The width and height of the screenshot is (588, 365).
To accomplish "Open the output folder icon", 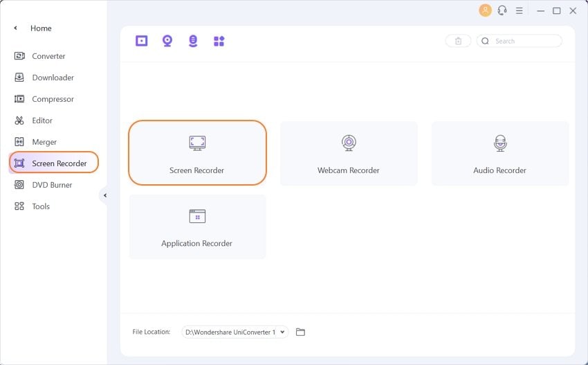I will point(300,332).
